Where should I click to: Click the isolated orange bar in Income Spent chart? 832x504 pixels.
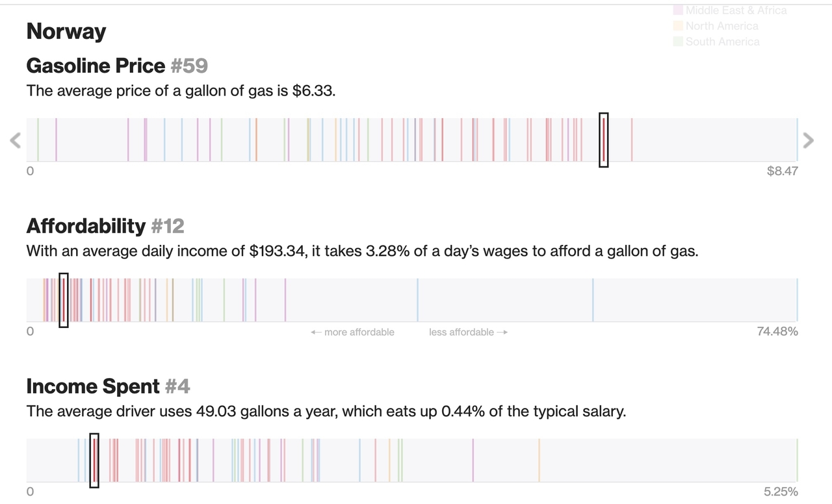tap(539, 460)
